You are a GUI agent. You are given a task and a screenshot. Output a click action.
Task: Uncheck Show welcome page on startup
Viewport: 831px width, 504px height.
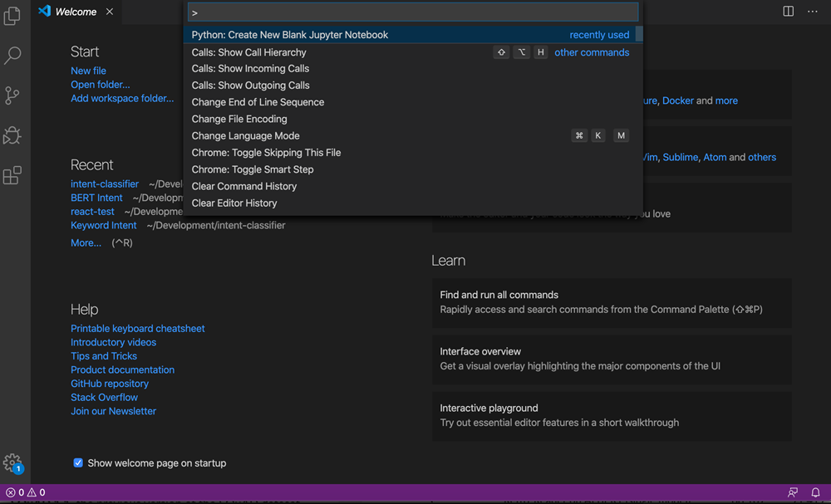point(78,462)
